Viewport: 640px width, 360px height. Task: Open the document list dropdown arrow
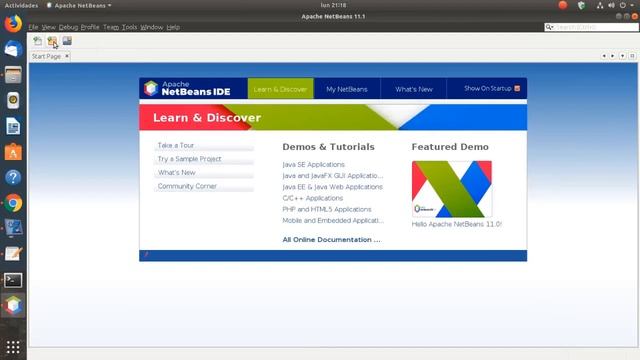[x=622, y=56]
